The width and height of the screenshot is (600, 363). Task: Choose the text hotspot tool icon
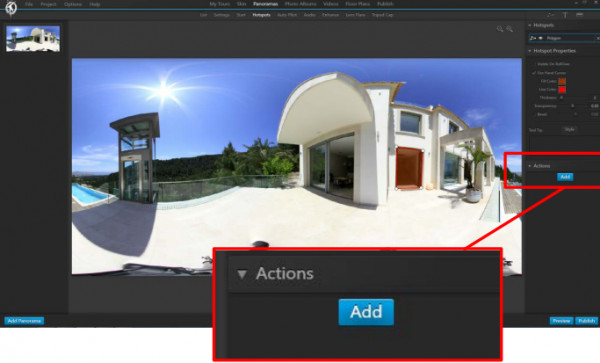point(565,15)
